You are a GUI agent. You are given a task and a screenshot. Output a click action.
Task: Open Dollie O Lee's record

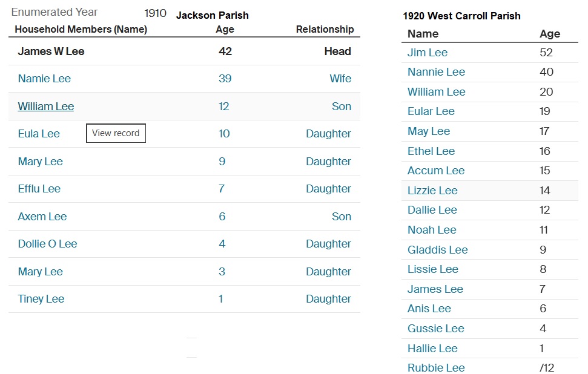pyautogui.click(x=47, y=244)
